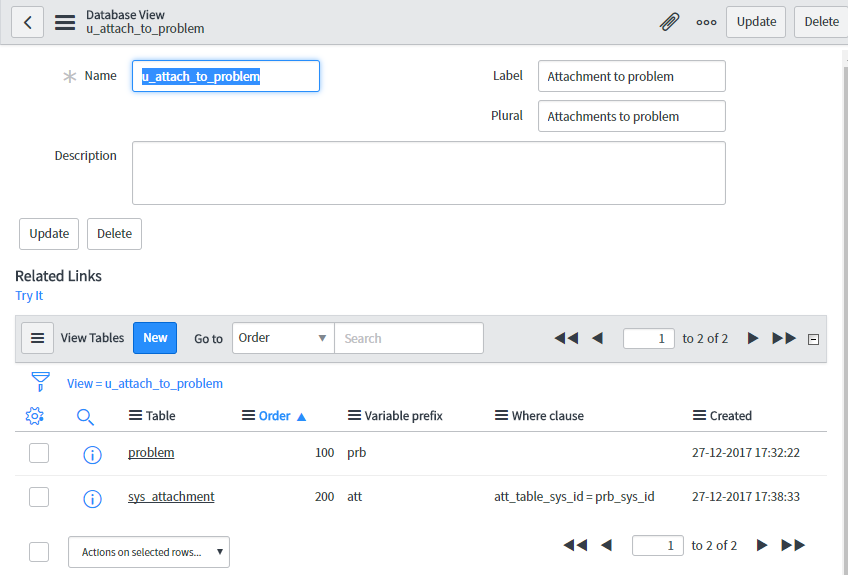Open the View Tables list menu

pos(38,338)
